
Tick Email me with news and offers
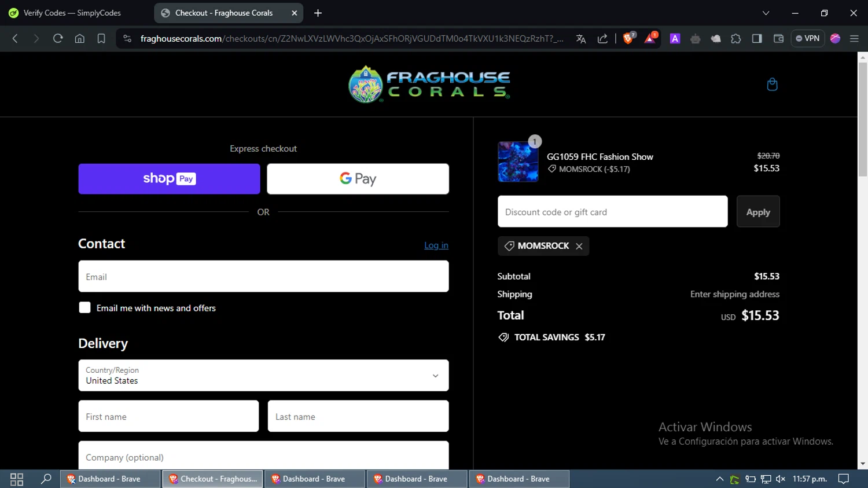pos(84,308)
